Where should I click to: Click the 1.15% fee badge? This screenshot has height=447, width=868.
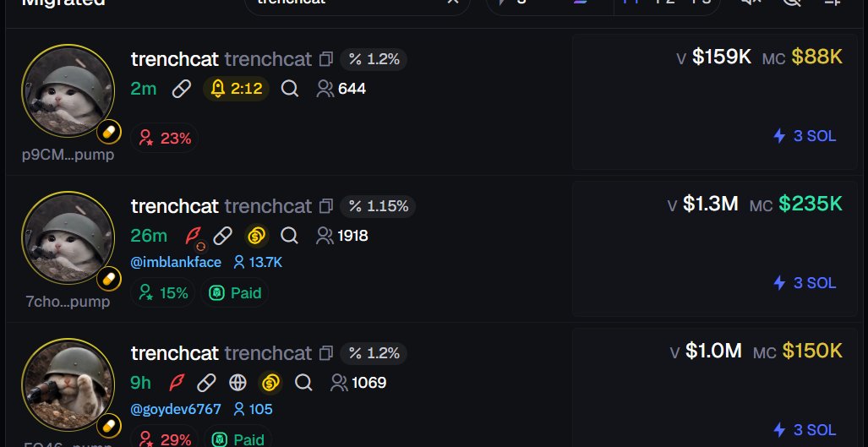pyautogui.click(x=378, y=206)
